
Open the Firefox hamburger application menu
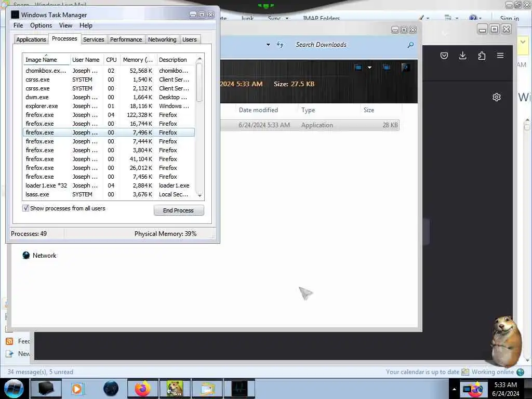(500, 55)
